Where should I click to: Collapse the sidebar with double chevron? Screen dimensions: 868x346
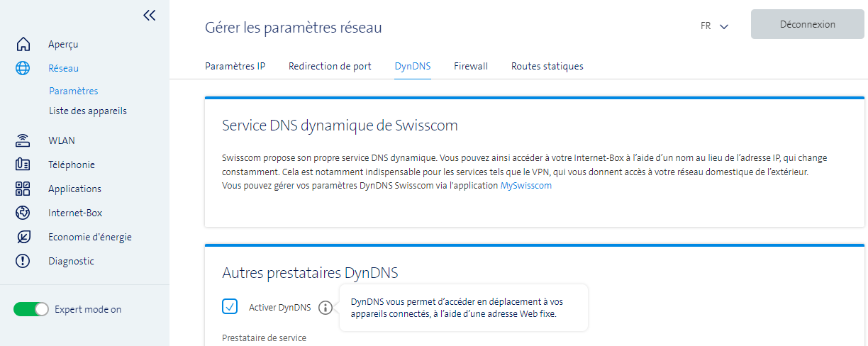tap(149, 15)
